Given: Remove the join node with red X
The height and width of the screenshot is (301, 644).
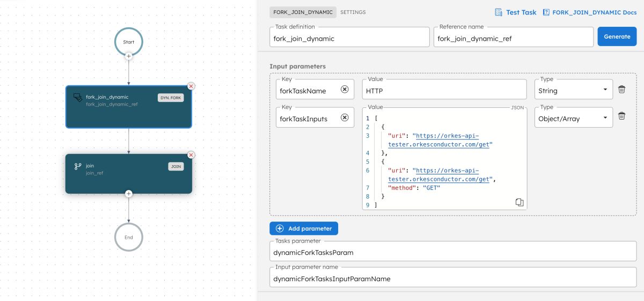Looking at the screenshot, I should pos(191,155).
